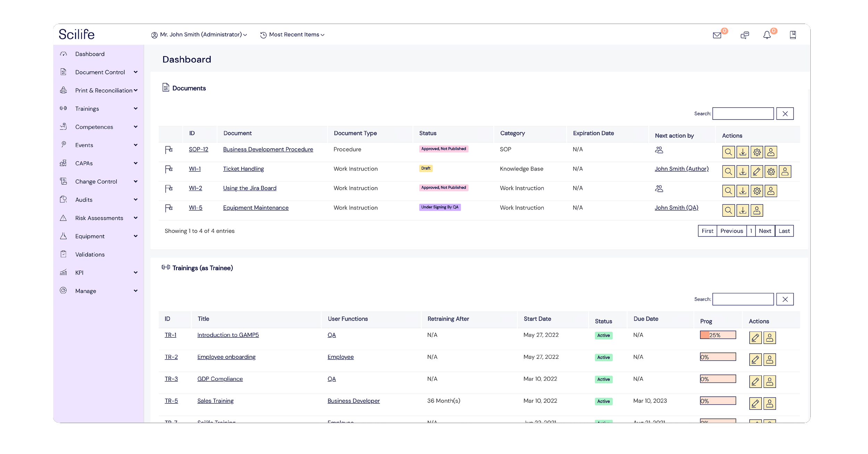Toggle the flag beside WI-5 document

tap(169, 208)
